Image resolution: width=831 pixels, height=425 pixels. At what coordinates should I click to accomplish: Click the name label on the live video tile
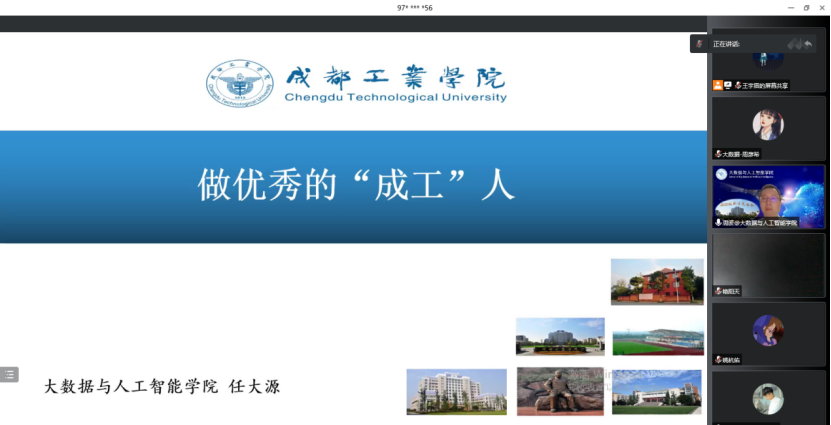(760, 223)
